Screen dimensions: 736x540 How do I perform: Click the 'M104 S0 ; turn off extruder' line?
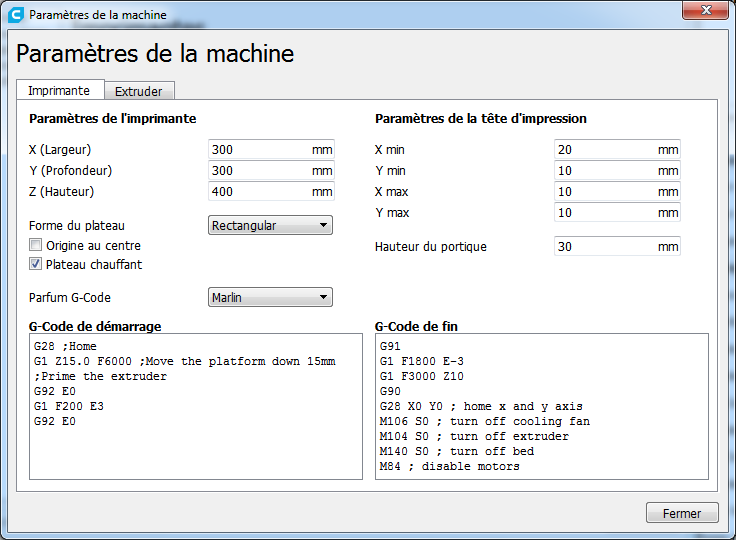pos(474,436)
